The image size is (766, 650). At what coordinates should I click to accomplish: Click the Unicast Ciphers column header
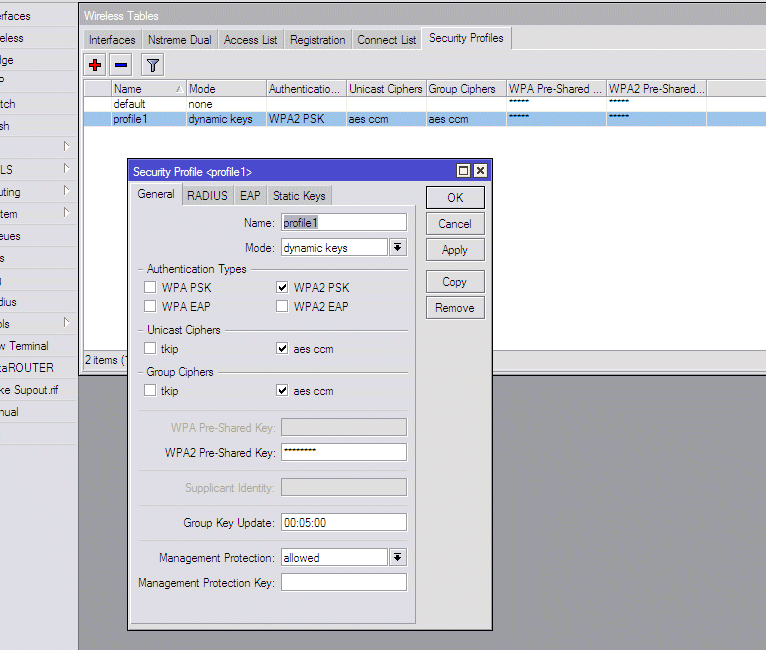pyautogui.click(x=386, y=89)
